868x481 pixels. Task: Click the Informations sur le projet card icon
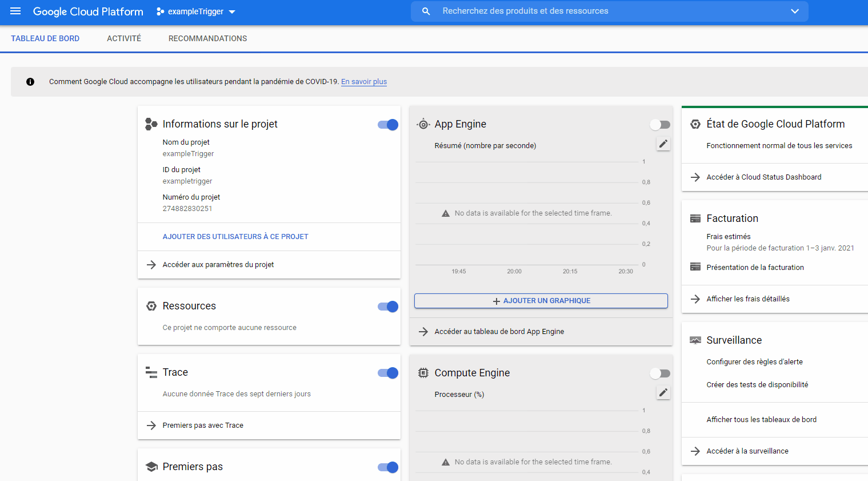coord(151,124)
